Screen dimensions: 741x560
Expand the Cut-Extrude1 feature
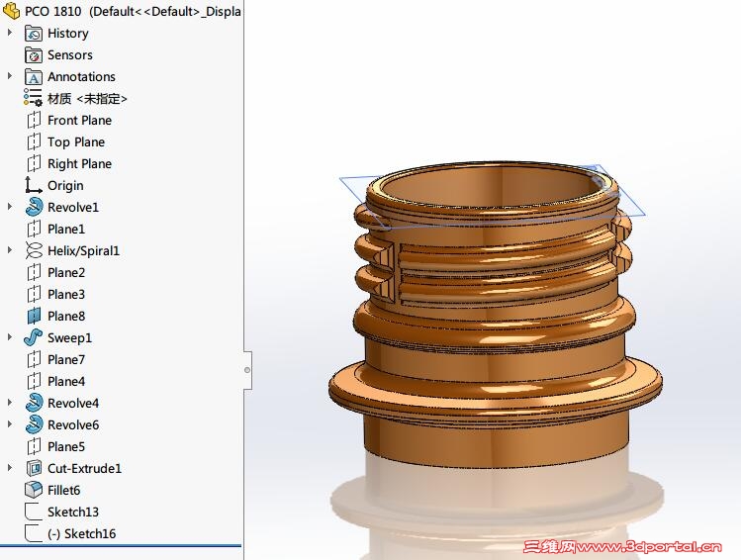pos(10,467)
